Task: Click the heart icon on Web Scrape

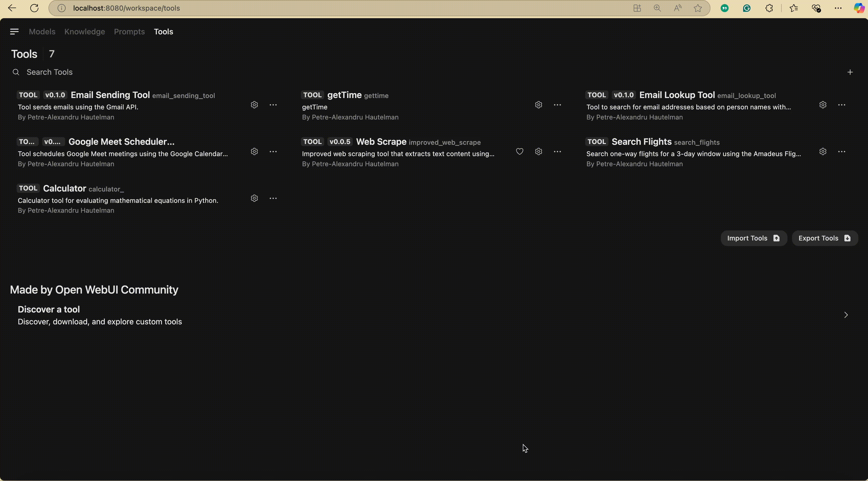Action: 520,152
